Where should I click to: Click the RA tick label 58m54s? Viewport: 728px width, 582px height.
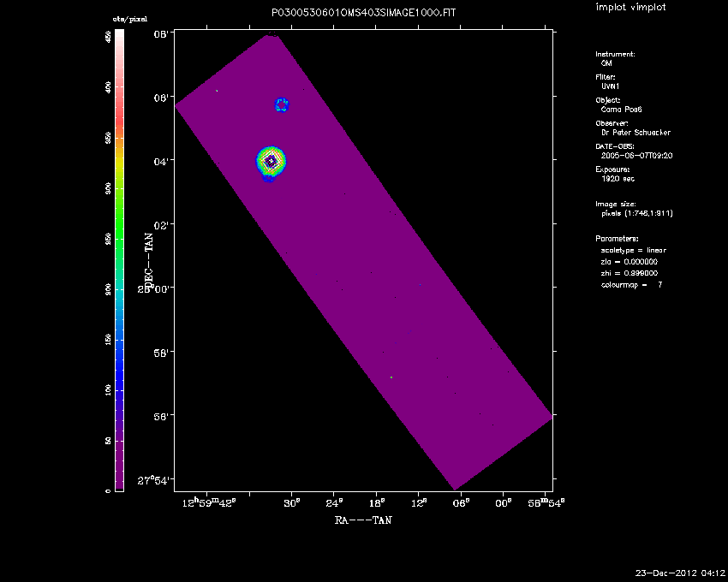tap(546, 502)
